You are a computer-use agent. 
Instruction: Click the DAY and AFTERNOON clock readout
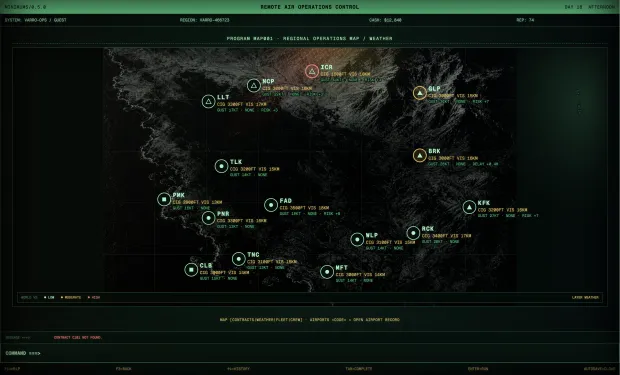pyautogui.click(x=589, y=7)
